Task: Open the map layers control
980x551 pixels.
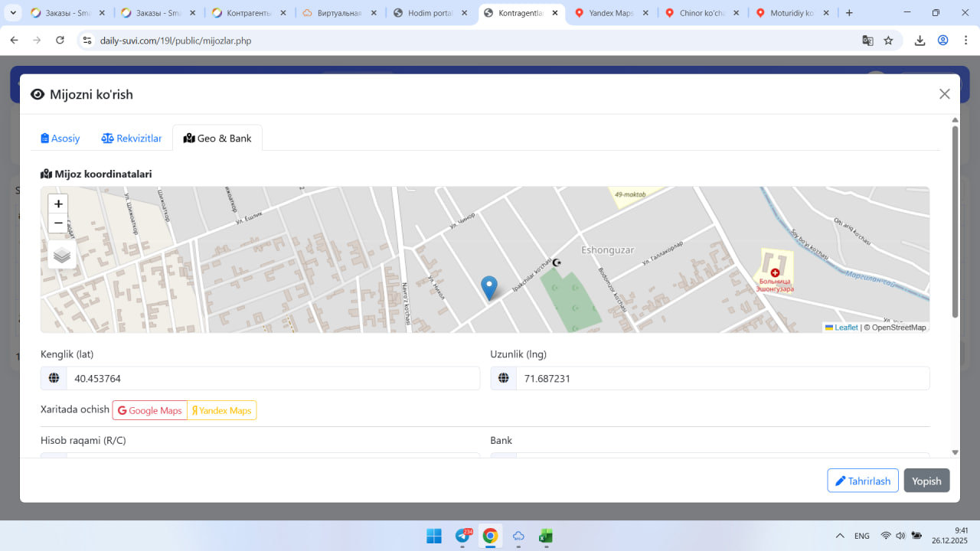Action: (x=62, y=255)
